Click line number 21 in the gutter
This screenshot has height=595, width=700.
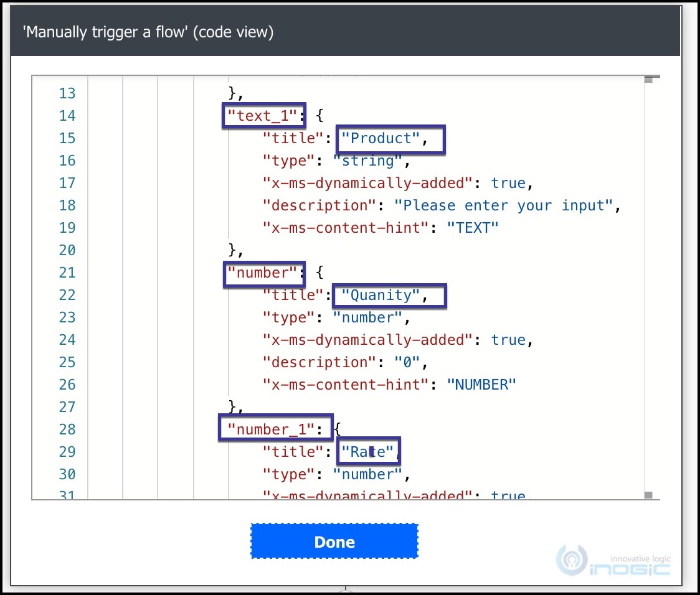point(67,272)
